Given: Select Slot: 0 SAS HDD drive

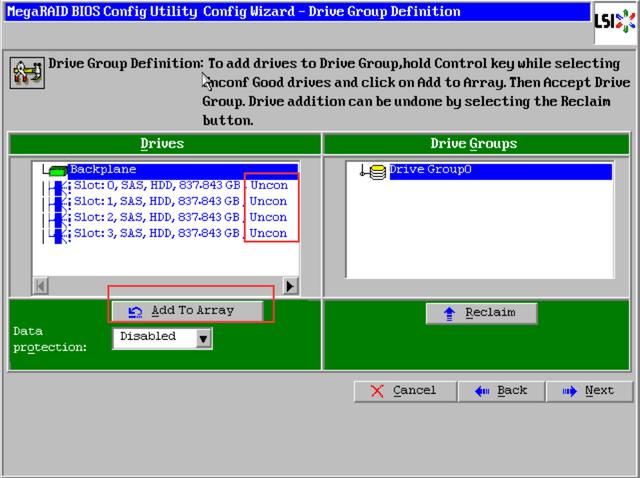Looking at the screenshot, I should pyautogui.click(x=180, y=185).
